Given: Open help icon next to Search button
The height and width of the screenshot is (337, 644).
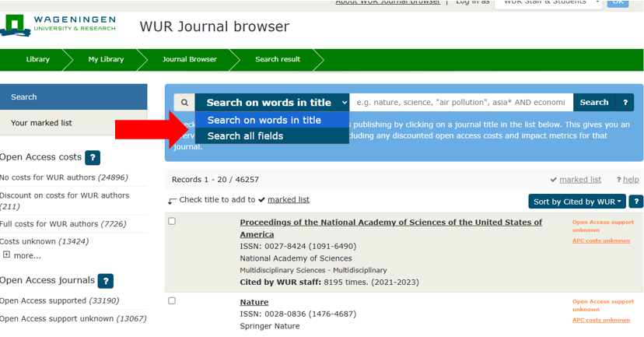Looking at the screenshot, I should click(625, 103).
